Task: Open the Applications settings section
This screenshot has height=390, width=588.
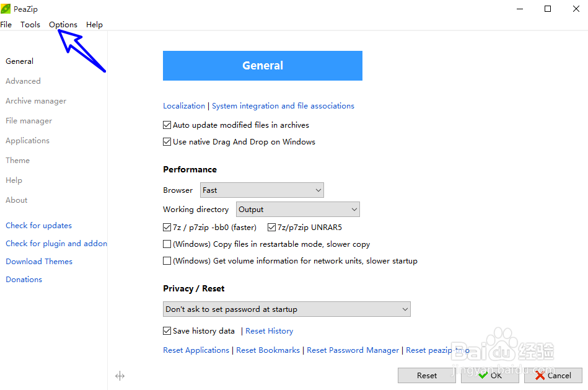Action: point(27,141)
